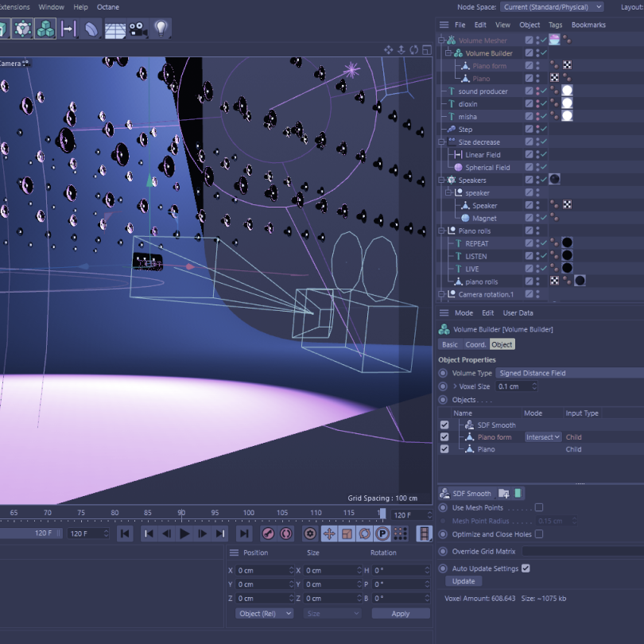Click the add folder icon beside SDF Smooth
The height and width of the screenshot is (644, 644).
[503, 494]
